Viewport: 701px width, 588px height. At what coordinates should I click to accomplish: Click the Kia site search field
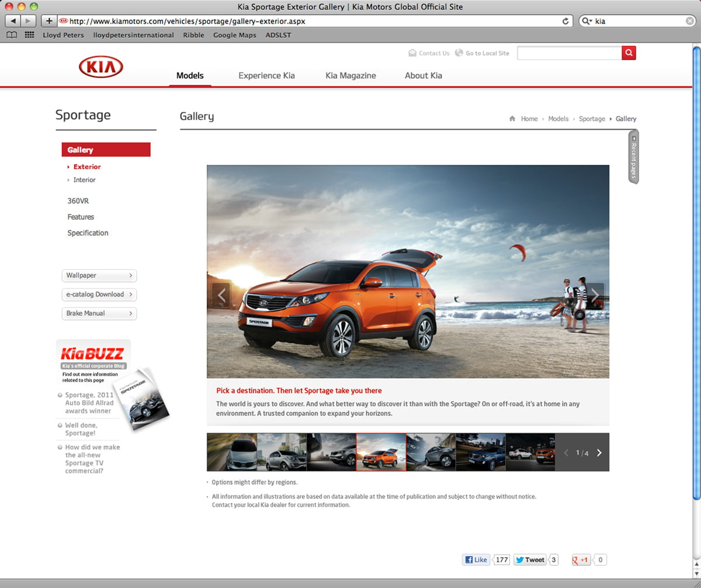pyautogui.click(x=569, y=53)
